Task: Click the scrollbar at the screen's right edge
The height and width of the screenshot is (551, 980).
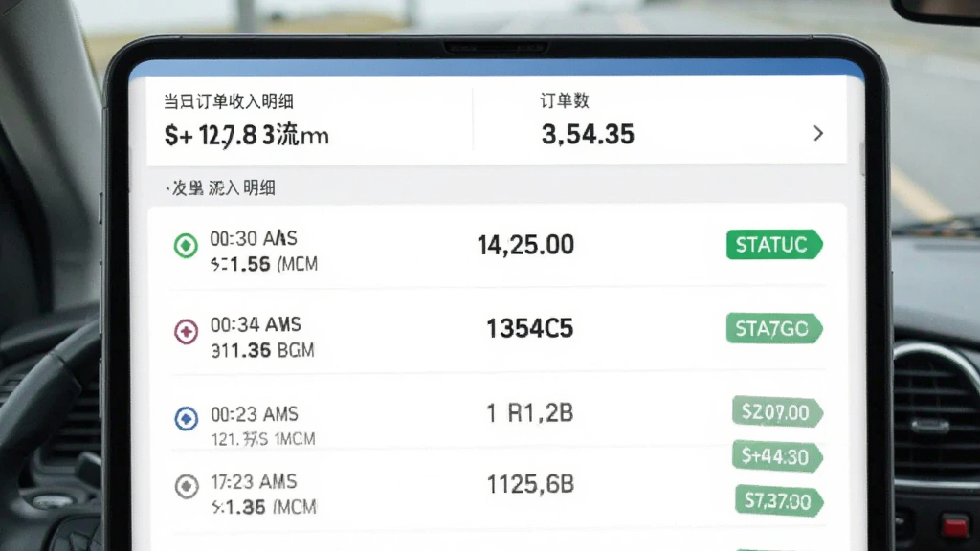Action: click(862, 160)
